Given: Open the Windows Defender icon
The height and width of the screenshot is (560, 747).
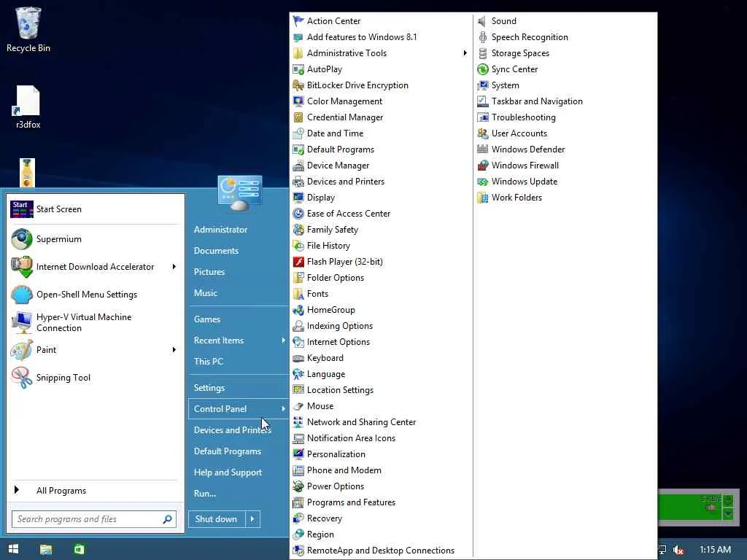Looking at the screenshot, I should click(x=483, y=149).
